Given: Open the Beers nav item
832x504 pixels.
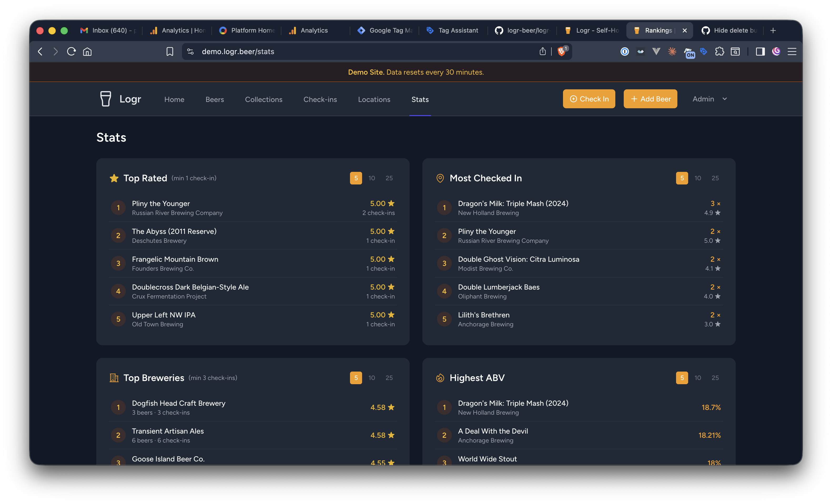Looking at the screenshot, I should [215, 100].
